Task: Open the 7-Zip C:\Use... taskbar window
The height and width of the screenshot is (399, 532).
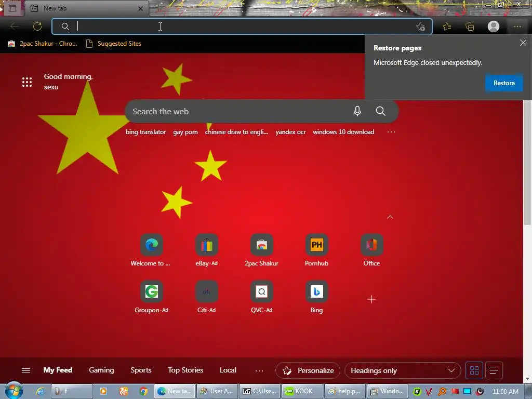Action: point(260,391)
